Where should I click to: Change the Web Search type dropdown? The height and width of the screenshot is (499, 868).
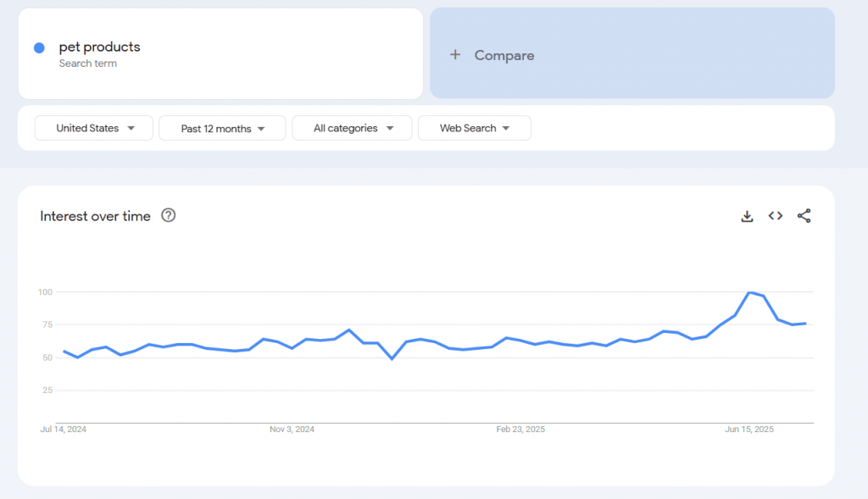coord(474,128)
